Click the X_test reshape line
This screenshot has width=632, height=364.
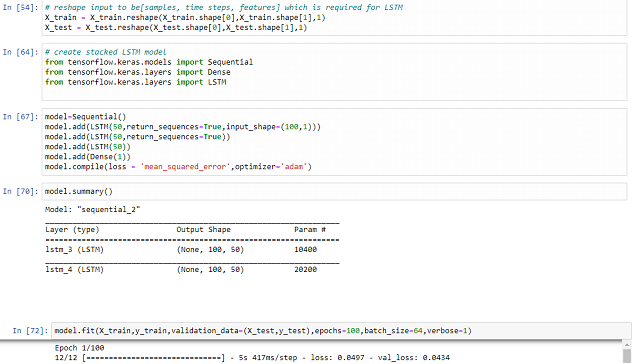click(x=176, y=28)
